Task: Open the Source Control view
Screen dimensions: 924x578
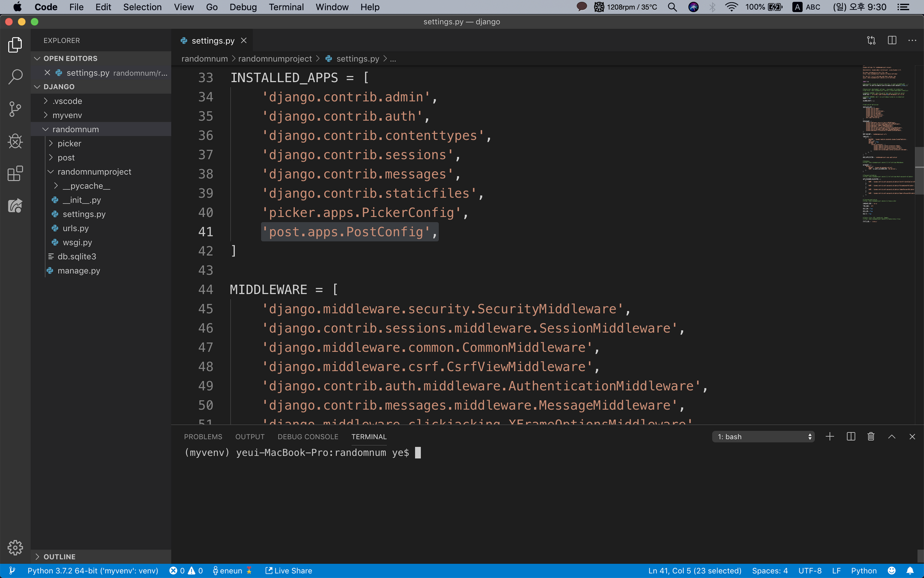Action: click(15, 109)
